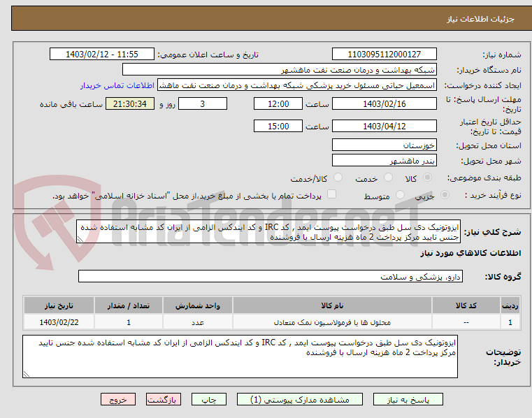Select the کالا radio button
This screenshot has width=532, height=418.
(x=428, y=178)
